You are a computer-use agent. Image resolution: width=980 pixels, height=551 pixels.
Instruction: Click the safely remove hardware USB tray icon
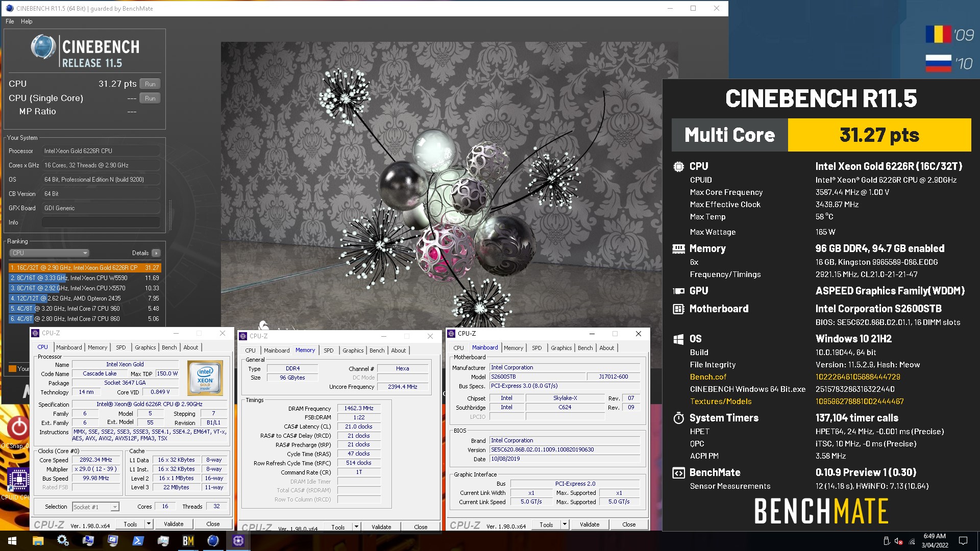tap(887, 541)
